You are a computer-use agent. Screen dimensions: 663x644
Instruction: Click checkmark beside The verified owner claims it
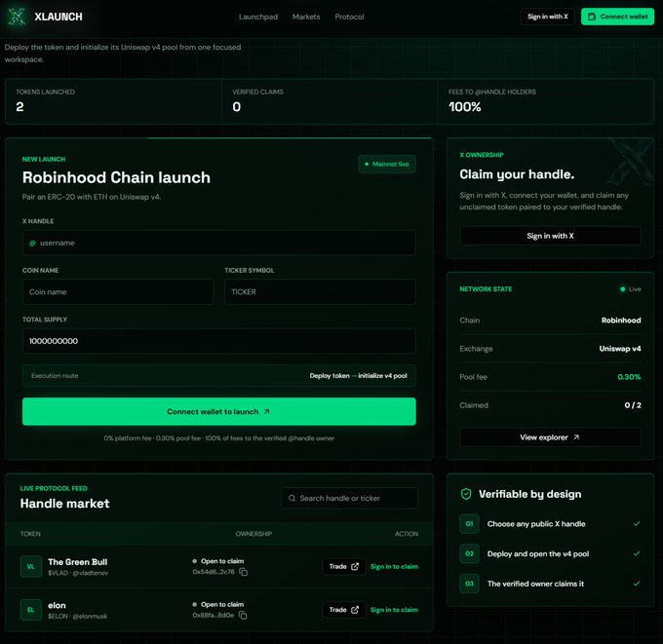click(x=637, y=584)
